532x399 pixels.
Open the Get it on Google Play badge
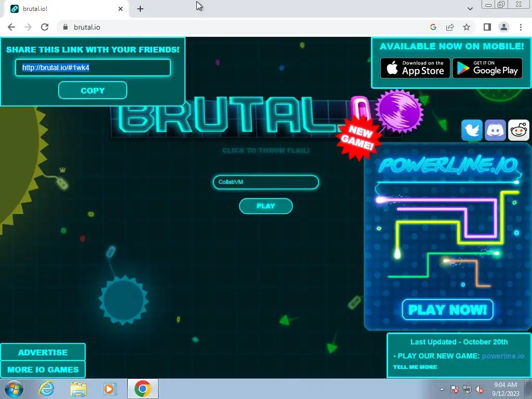click(x=487, y=68)
